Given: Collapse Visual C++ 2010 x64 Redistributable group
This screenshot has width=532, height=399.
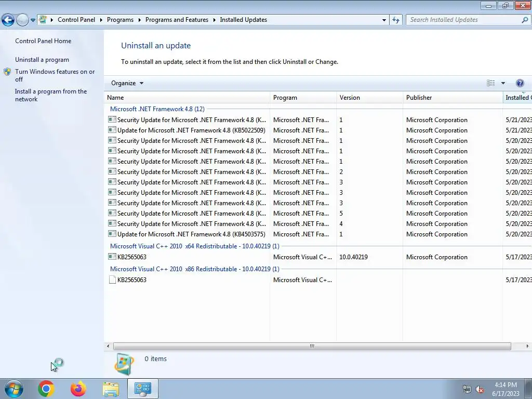Looking at the screenshot, I should (x=194, y=246).
